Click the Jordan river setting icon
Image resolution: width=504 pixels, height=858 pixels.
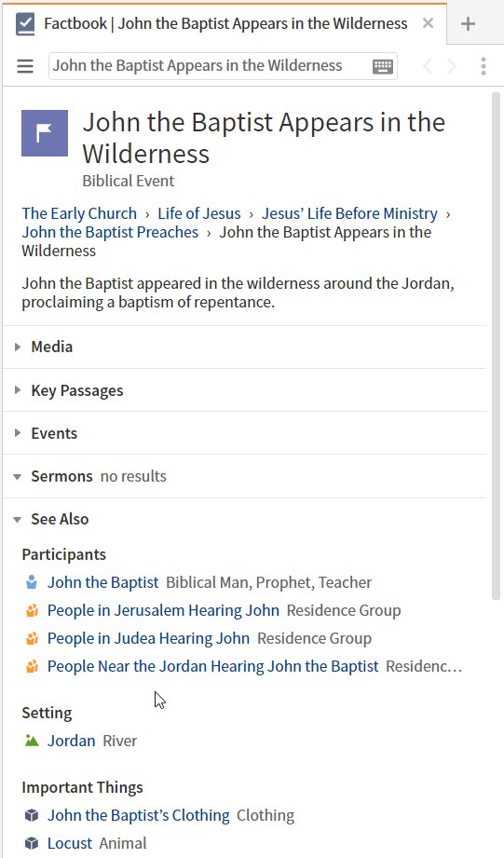pyautogui.click(x=32, y=741)
